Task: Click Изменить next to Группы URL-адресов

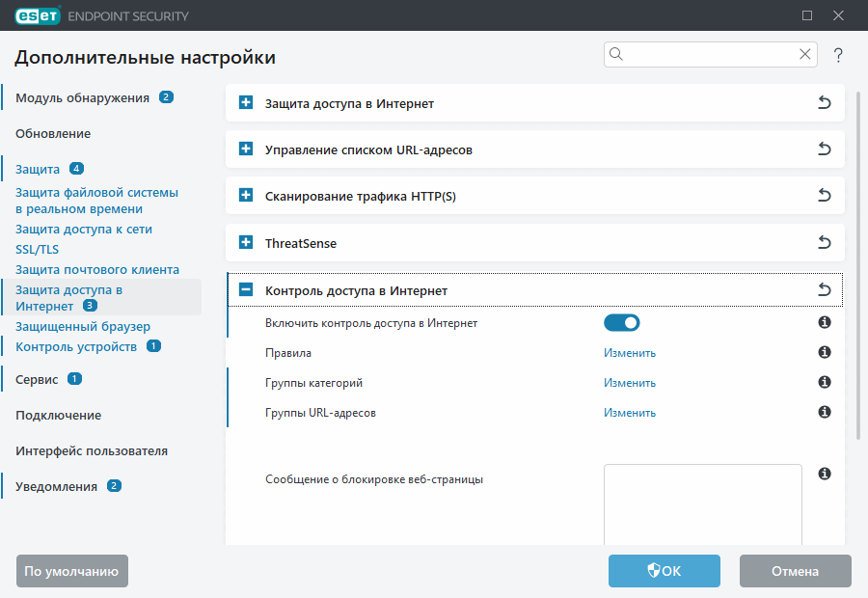Action: [629, 412]
